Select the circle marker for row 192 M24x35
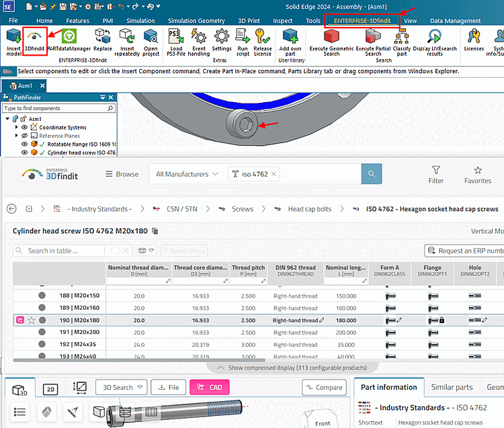504x428 pixels. point(42,344)
